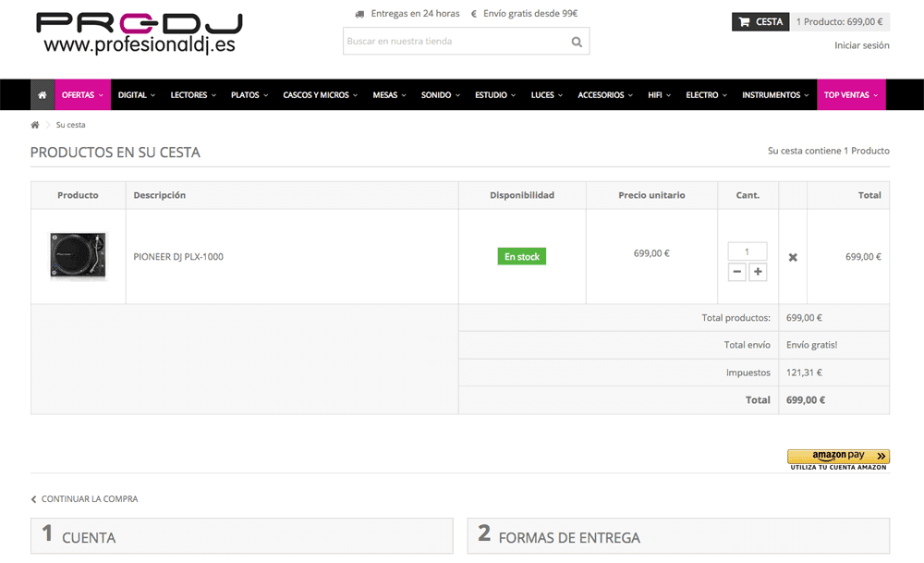Click the 2 FORMAS DE ENTREGA section
Screen dimensions: 924x563
tap(678, 536)
